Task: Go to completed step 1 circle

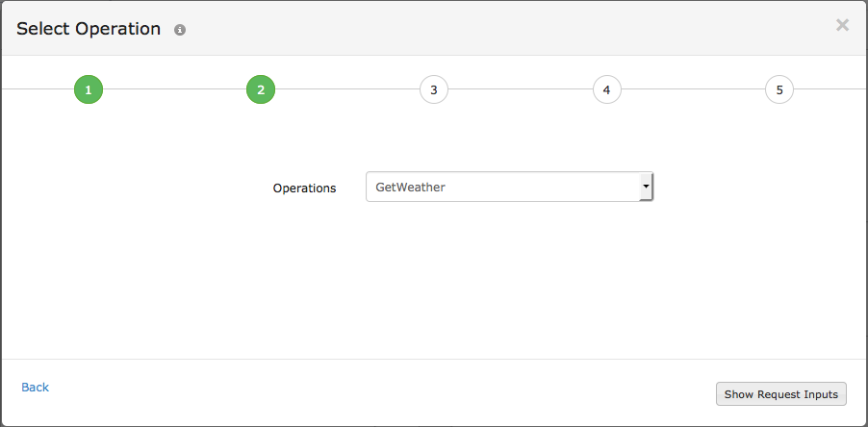Action: tap(88, 90)
